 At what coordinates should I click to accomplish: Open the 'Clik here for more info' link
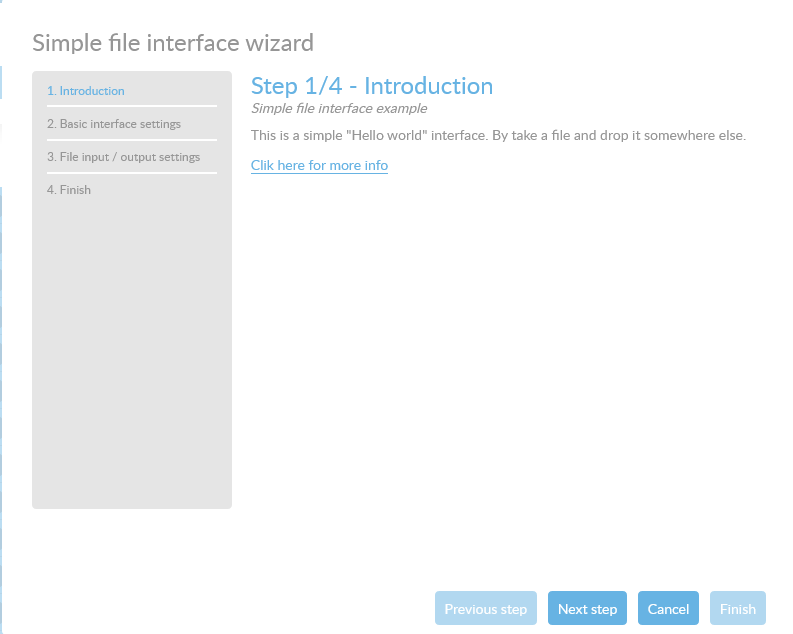(x=319, y=165)
